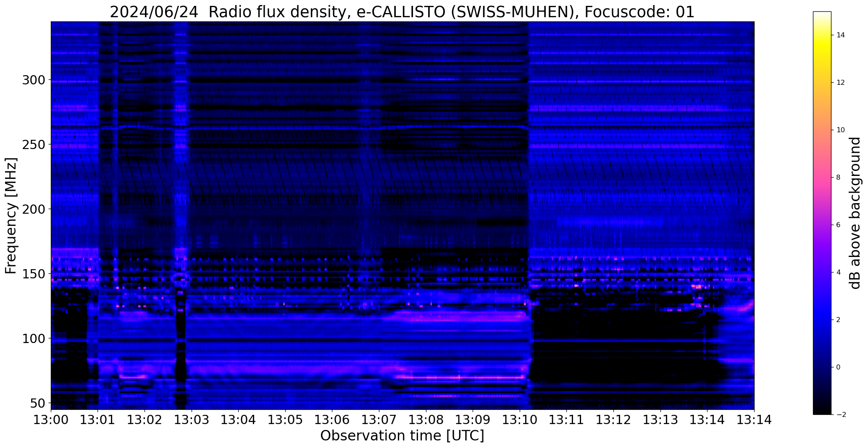Click the 13:04 time tick label

tap(239, 419)
